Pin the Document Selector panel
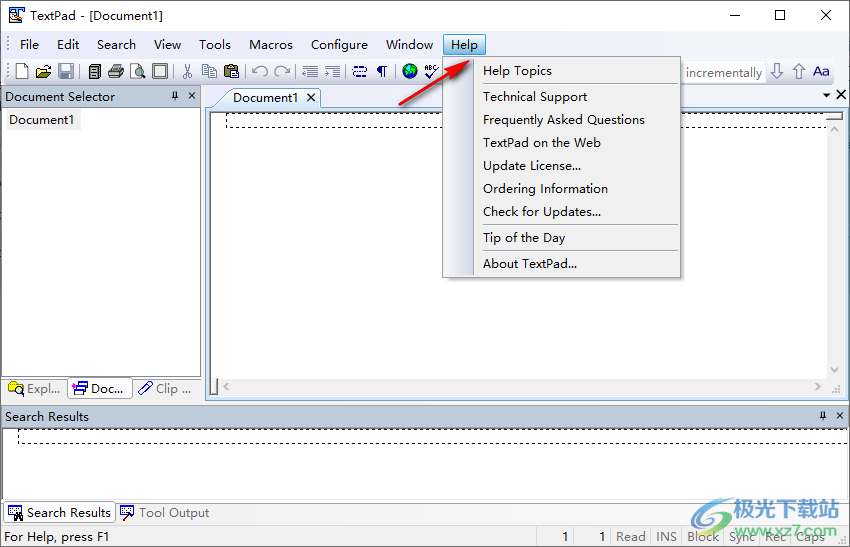 [x=175, y=96]
